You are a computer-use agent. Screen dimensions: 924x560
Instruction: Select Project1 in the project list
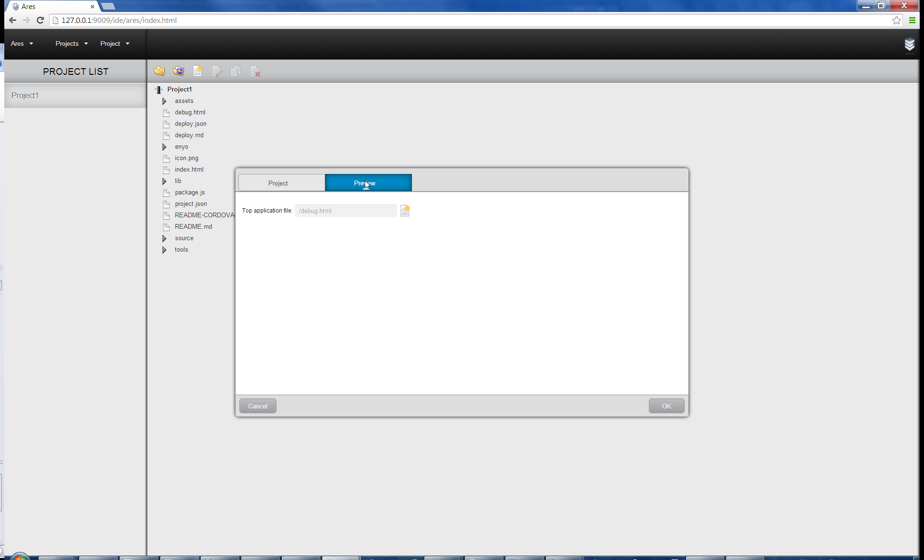pos(75,95)
